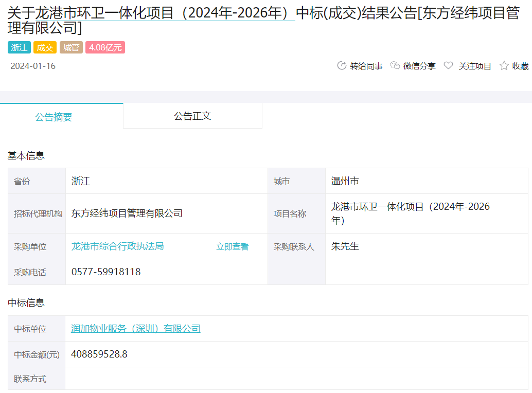Screen dimensions: 532x393
Task: Select the project name cell in table
Action: 427,213
